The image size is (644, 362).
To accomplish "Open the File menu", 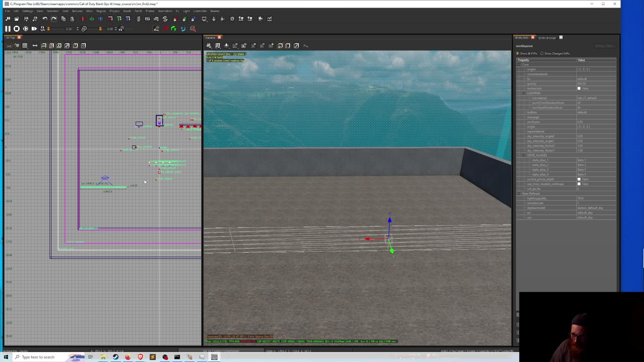I will pyautogui.click(x=7, y=11).
